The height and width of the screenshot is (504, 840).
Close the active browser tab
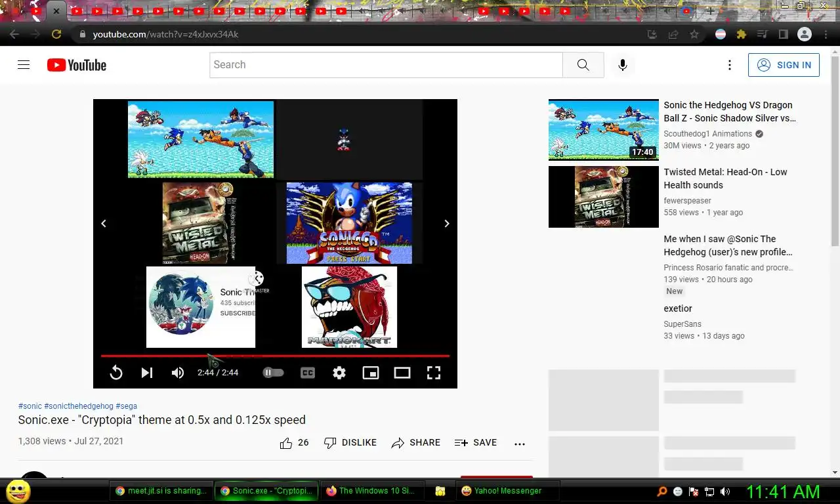56,11
